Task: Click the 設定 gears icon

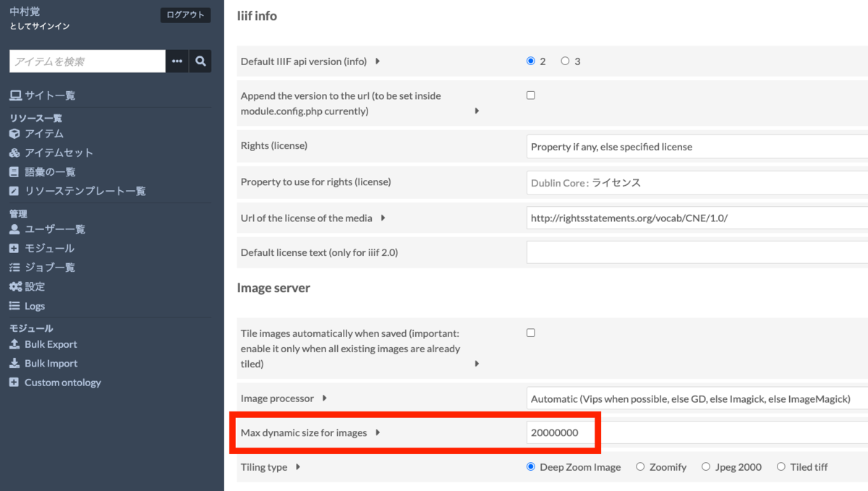Action: (15, 286)
